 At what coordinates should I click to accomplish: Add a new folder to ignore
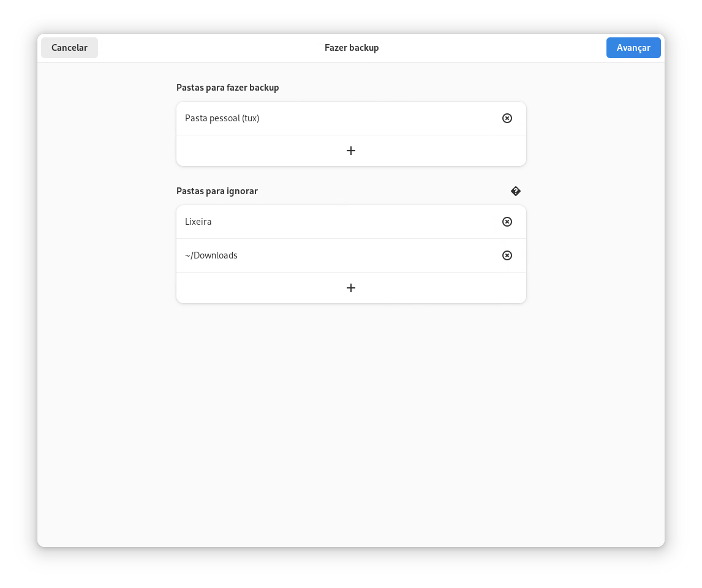tap(351, 288)
